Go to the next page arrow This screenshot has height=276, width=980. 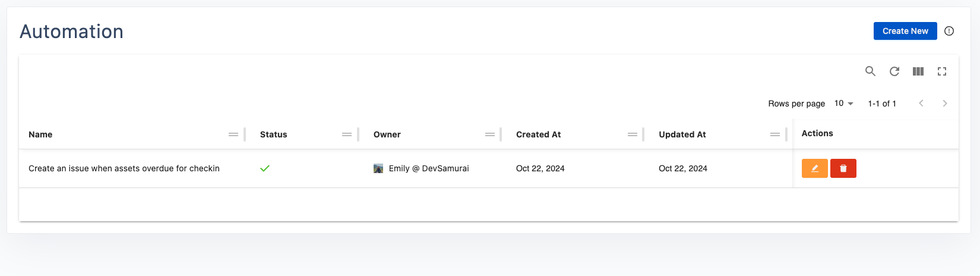click(944, 103)
